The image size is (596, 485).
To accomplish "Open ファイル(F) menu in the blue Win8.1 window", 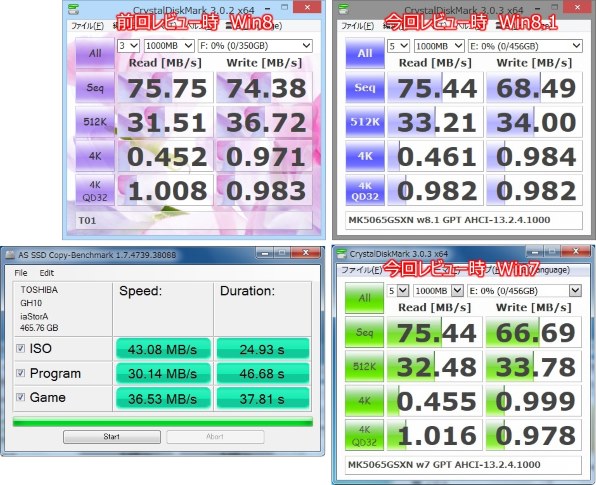I will (357, 26).
